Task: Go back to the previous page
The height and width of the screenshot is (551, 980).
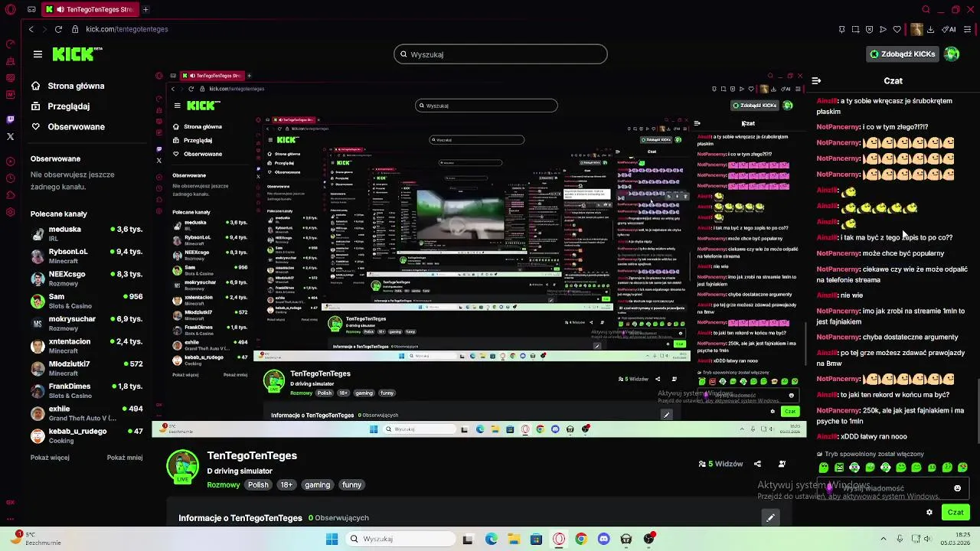Action: (31, 29)
